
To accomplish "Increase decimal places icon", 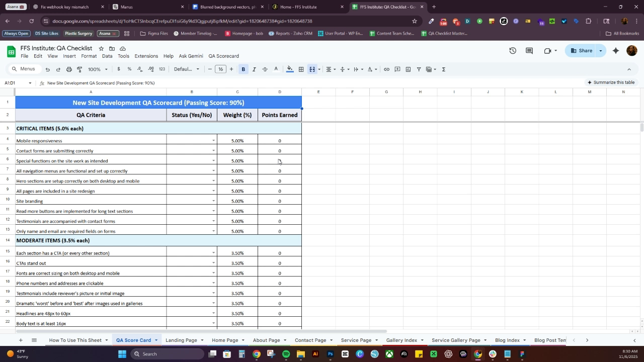I will (151, 69).
